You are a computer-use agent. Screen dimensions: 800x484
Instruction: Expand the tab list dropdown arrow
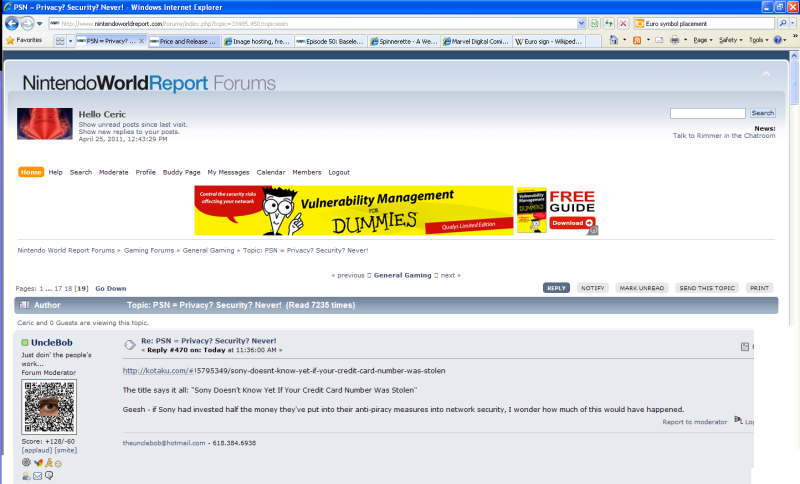[x=70, y=41]
